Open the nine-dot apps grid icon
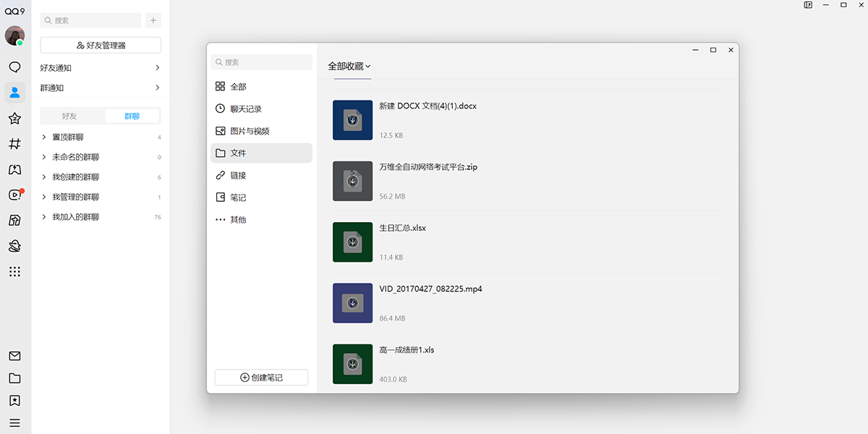868x434 pixels. pyautogui.click(x=14, y=272)
